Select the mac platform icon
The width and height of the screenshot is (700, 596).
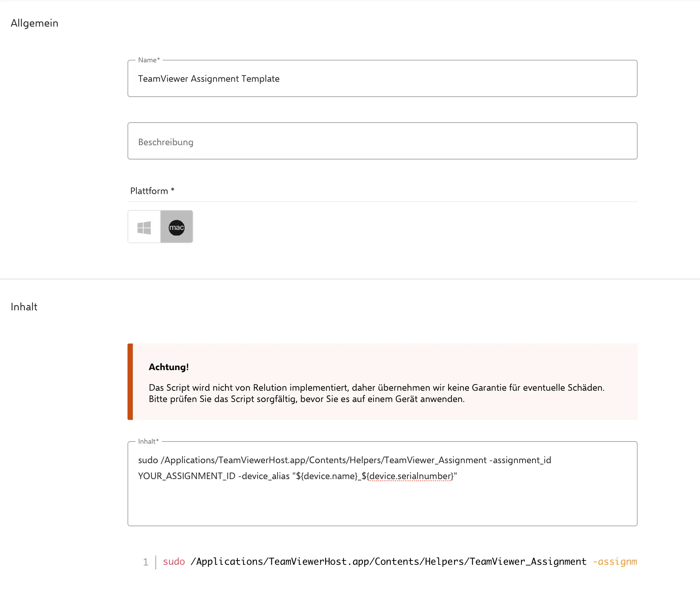click(177, 227)
